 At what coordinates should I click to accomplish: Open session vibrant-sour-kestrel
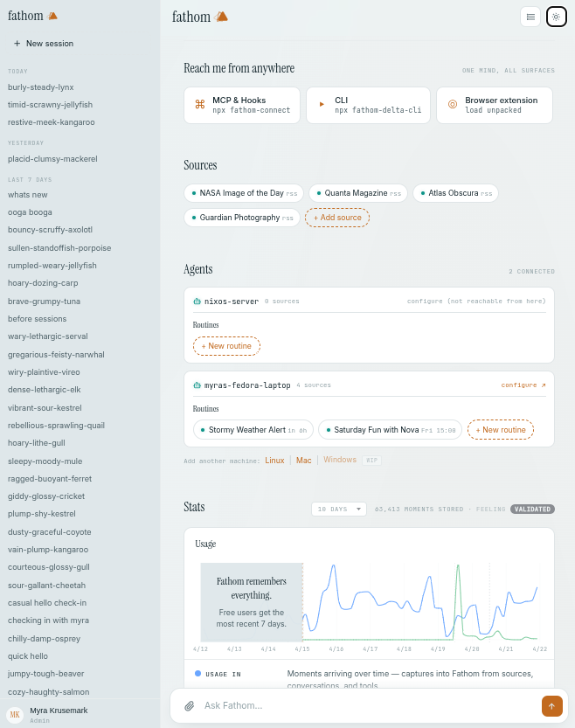tap(45, 408)
